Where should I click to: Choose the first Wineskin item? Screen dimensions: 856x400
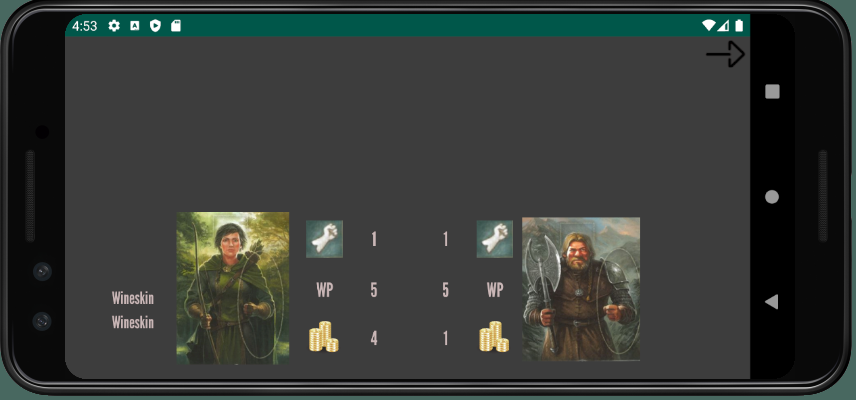point(133,298)
